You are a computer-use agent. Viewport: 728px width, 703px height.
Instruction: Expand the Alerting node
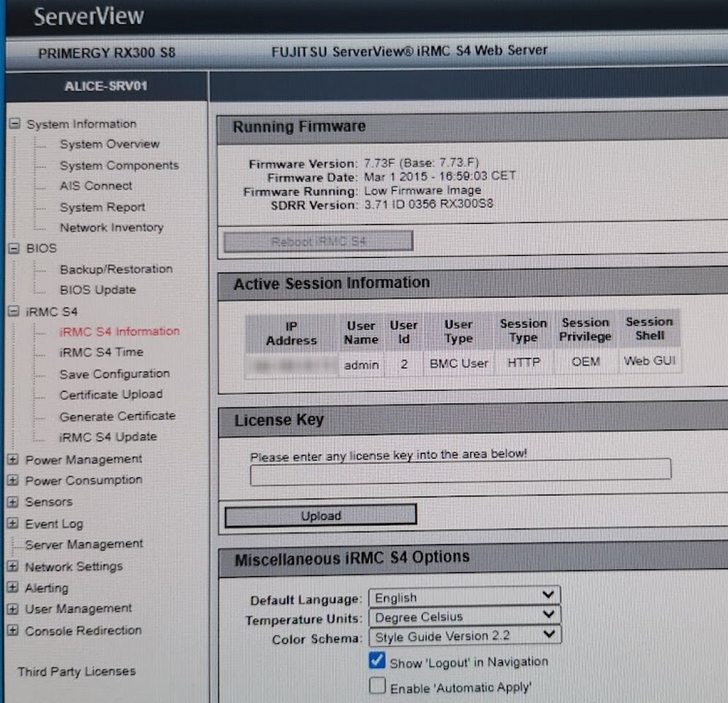[x=13, y=587]
